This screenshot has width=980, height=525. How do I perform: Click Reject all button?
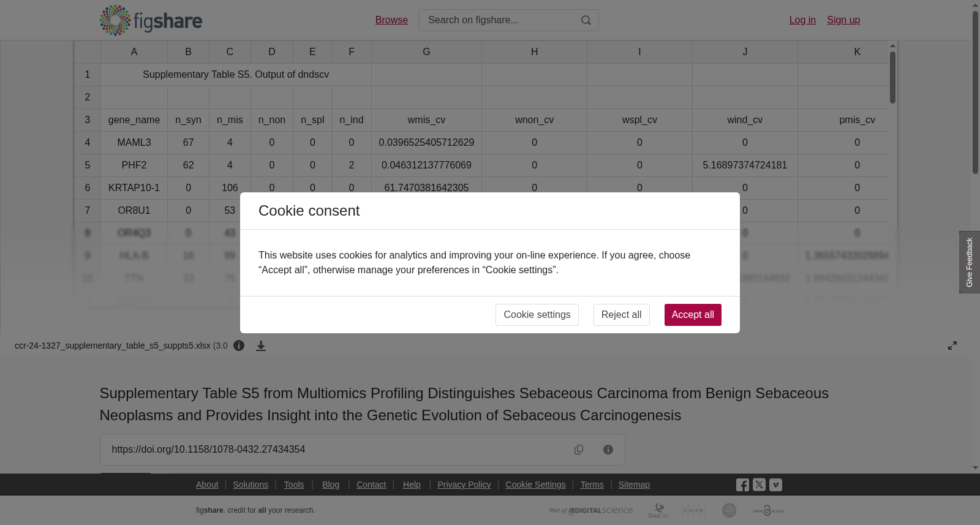pyautogui.click(x=622, y=315)
